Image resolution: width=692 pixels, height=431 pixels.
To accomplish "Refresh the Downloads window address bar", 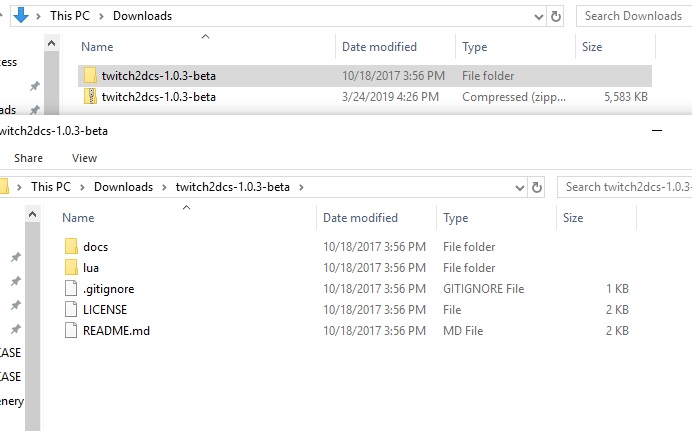I will (x=556, y=16).
